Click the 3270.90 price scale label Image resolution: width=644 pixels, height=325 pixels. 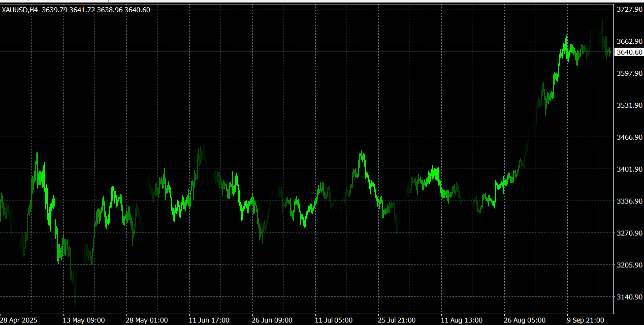[x=629, y=233]
